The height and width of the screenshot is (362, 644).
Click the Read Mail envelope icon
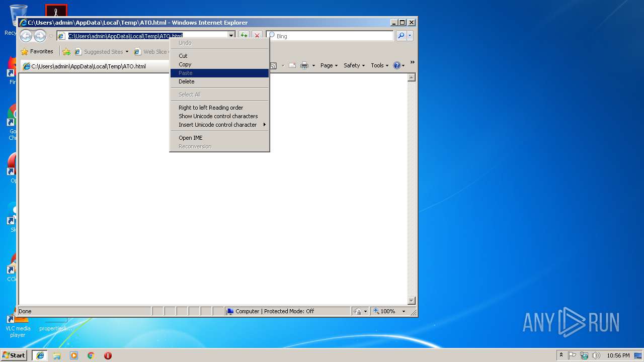[x=292, y=65]
